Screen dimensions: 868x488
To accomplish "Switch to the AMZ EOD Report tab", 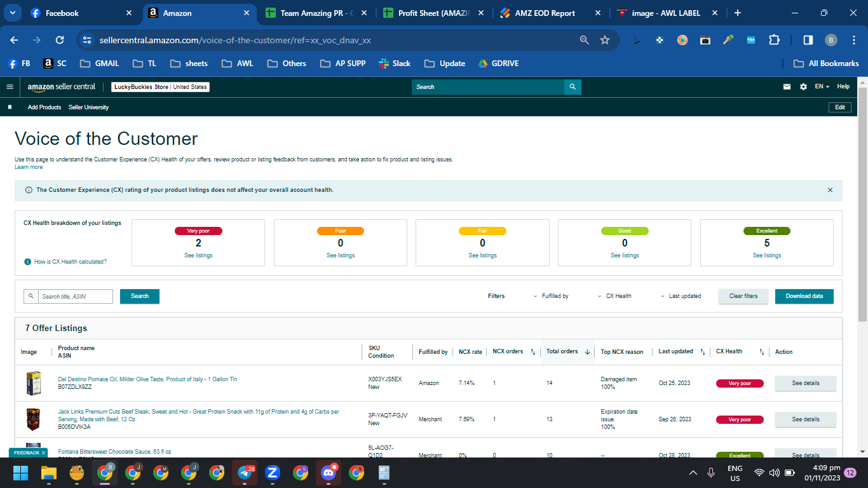I will pyautogui.click(x=551, y=13).
